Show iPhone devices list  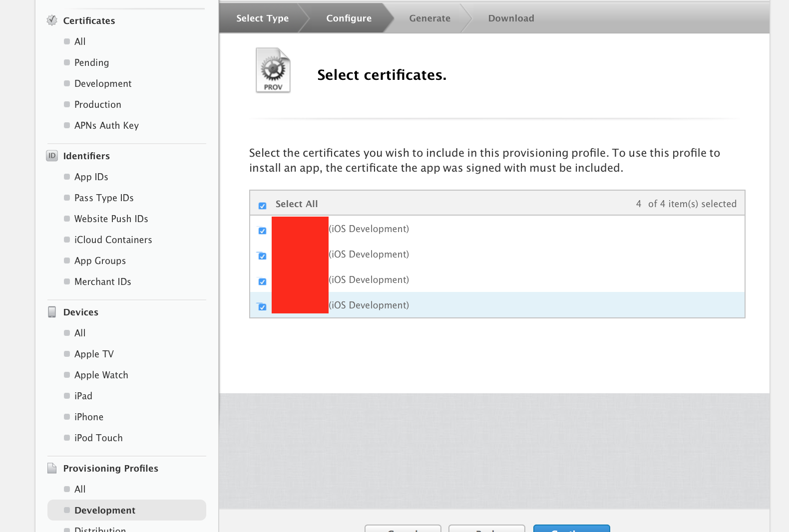tap(88, 417)
